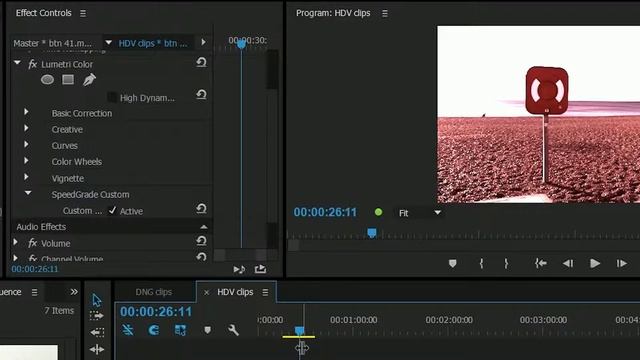Mark In point in Program monitor
Screen dimensions: 640x360
pos(481,264)
